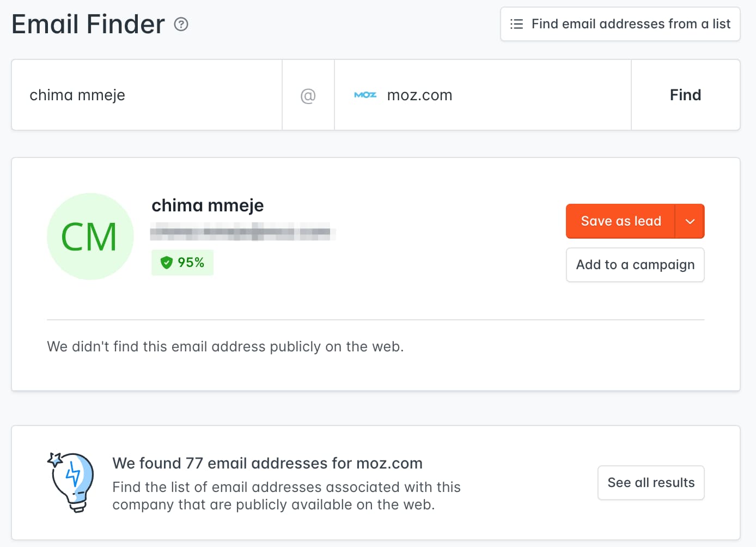
Task: Click the help question mark icon
Action: click(x=181, y=25)
